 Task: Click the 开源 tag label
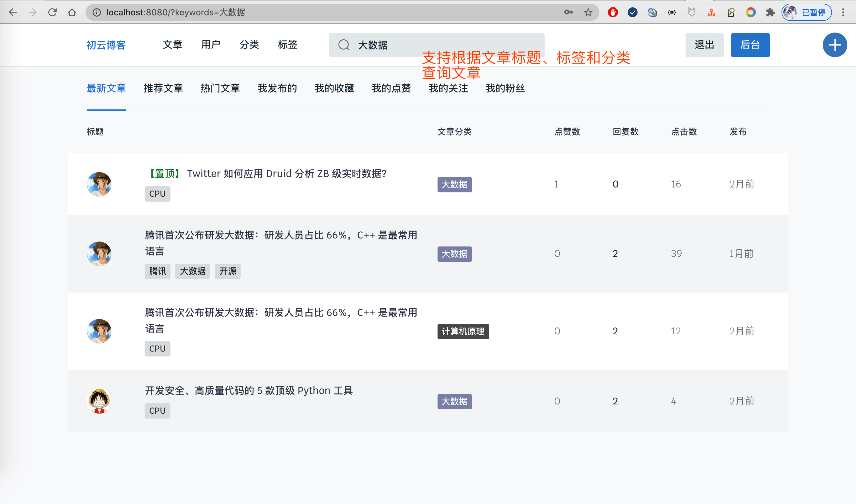[227, 271]
